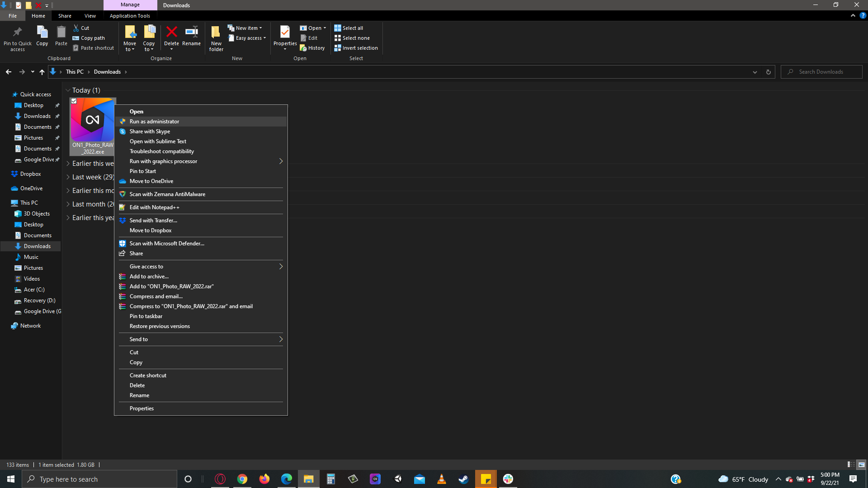This screenshot has width=868, height=488.
Task: Switch to large icons view in status bar
Action: point(861,465)
